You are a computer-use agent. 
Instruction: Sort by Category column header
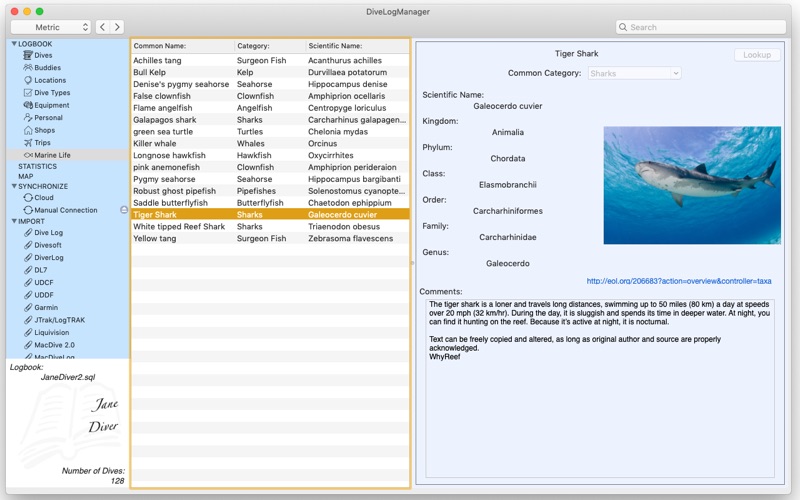pyautogui.click(x=270, y=46)
